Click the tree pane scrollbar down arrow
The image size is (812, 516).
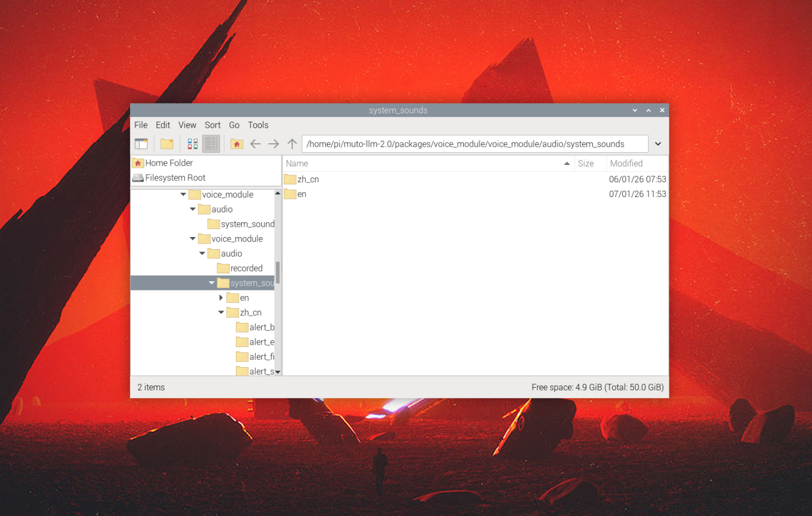[x=278, y=372]
